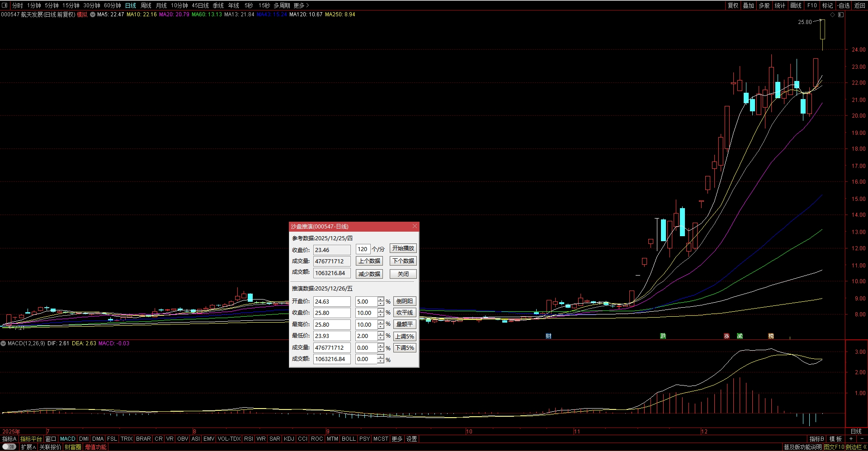Viewport: 868px width, 452px height.
Task: Click the MACD panel circle arrow icon
Action: coord(3,343)
